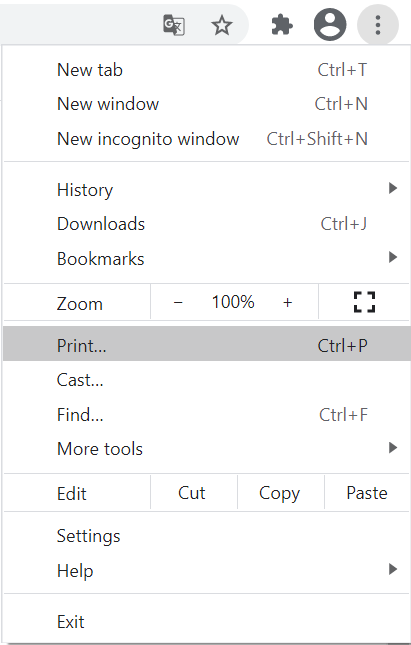Expand the History submenu
Image resolution: width=411 pixels, height=645 pixels.
206,190
